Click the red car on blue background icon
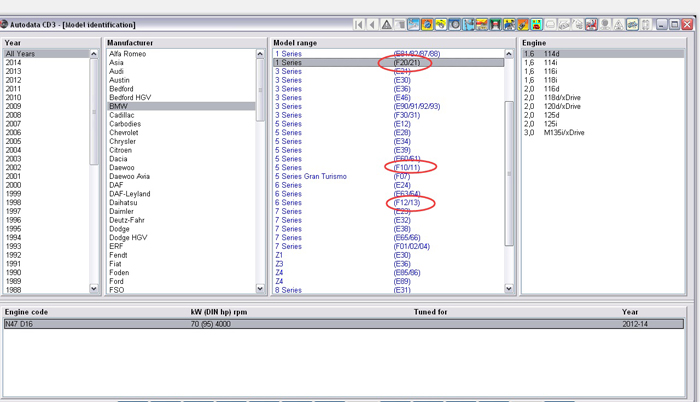The width and height of the screenshot is (700, 402). pos(592,25)
